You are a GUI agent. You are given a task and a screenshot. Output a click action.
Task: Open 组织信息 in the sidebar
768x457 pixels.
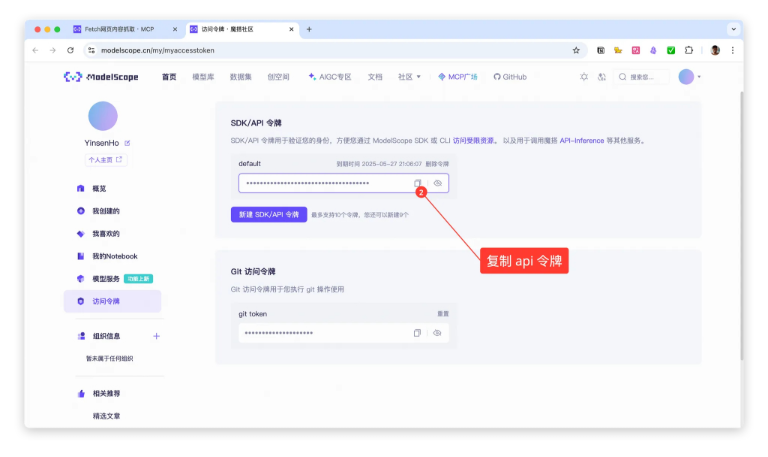[x=106, y=336]
